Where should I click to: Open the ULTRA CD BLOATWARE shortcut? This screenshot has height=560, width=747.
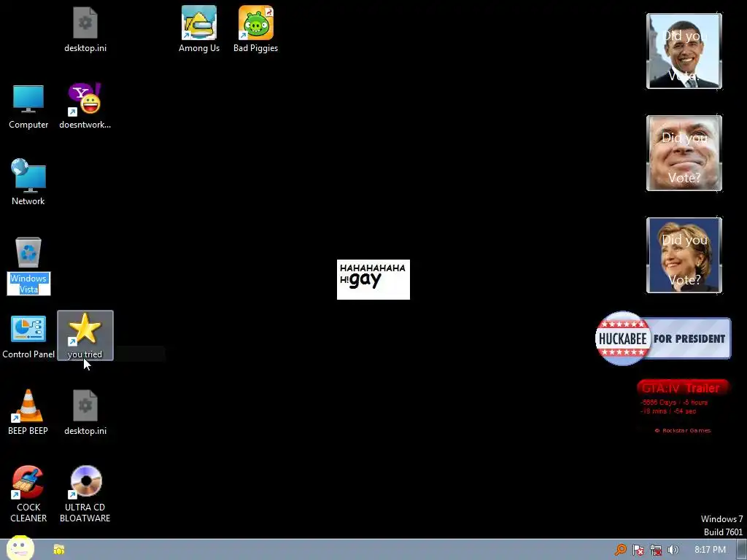pos(85,494)
